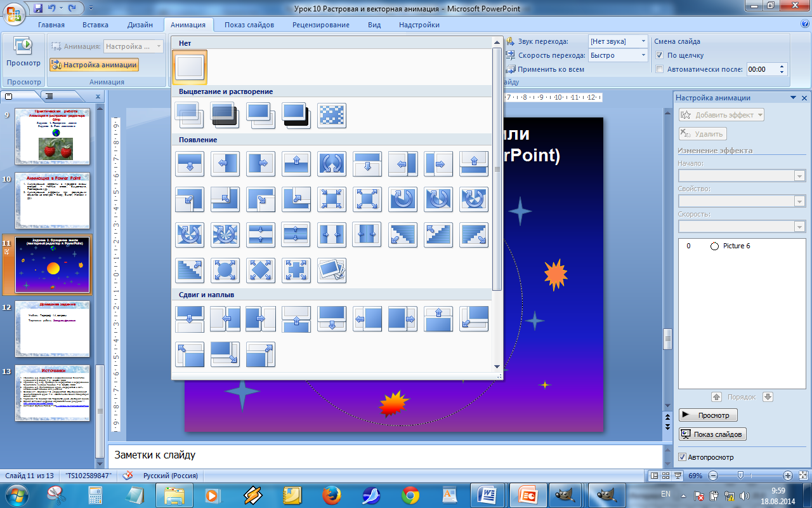Open the Главная ribbon tab
Viewport: 812px width, 508px height.
click(51, 25)
